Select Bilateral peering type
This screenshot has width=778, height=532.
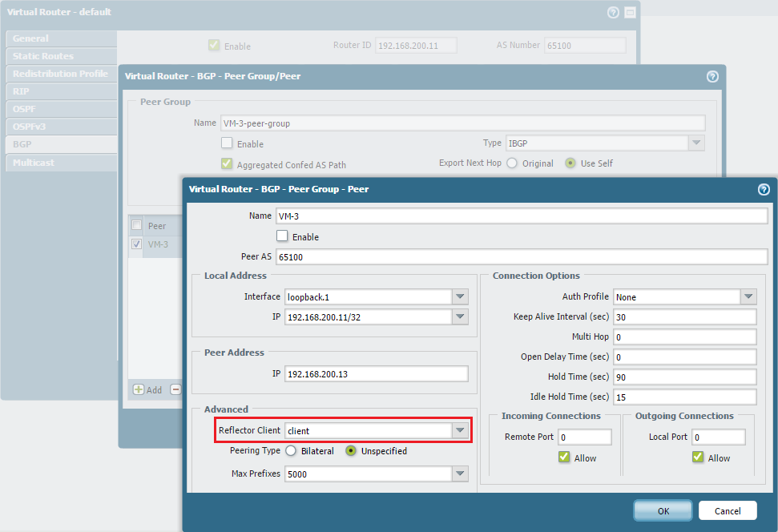coord(291,451)
